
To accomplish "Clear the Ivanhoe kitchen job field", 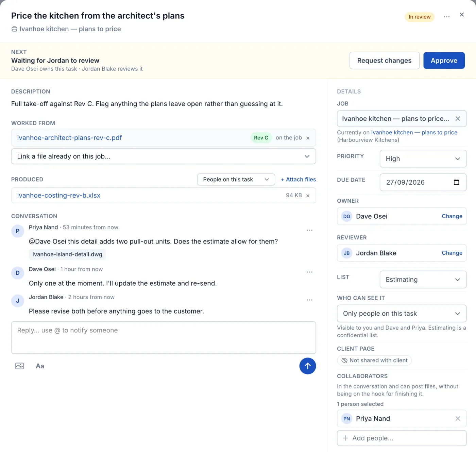I will point(458,119).
